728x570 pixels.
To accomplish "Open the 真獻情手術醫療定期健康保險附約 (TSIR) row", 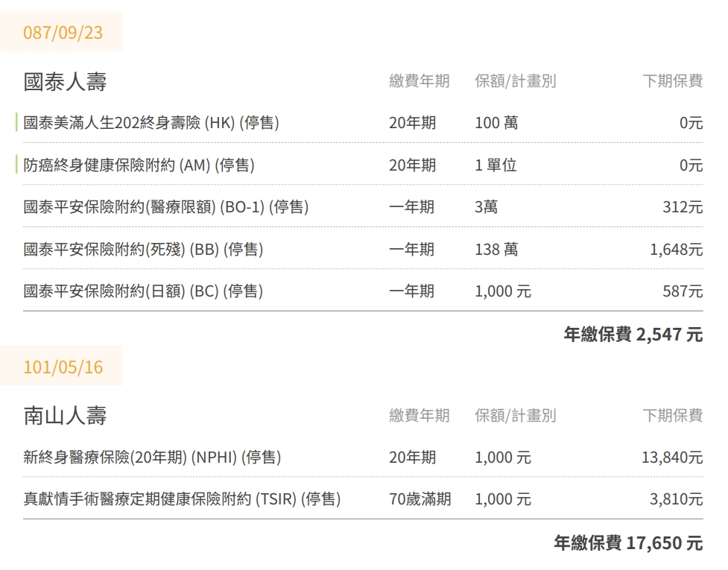I will 363,499.
